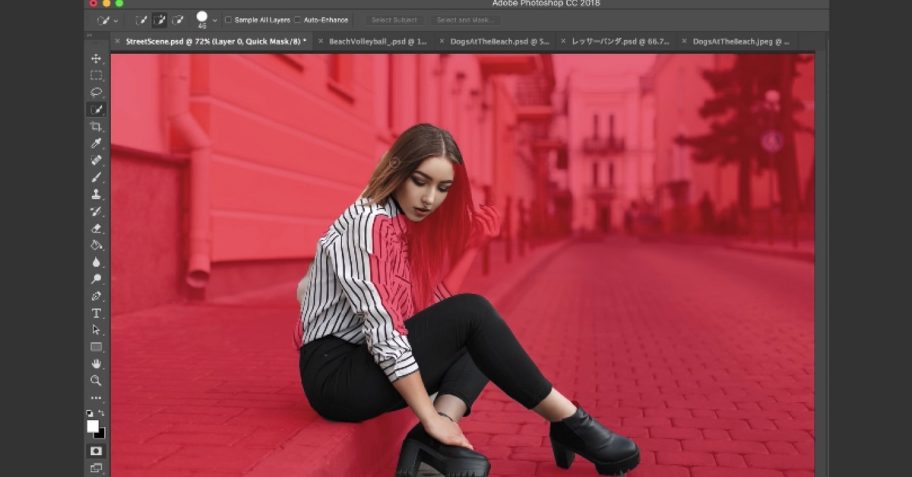Viewport: 912px width, 477px height.
Task: Click the Select Subject button
Action: pos(394,20)
